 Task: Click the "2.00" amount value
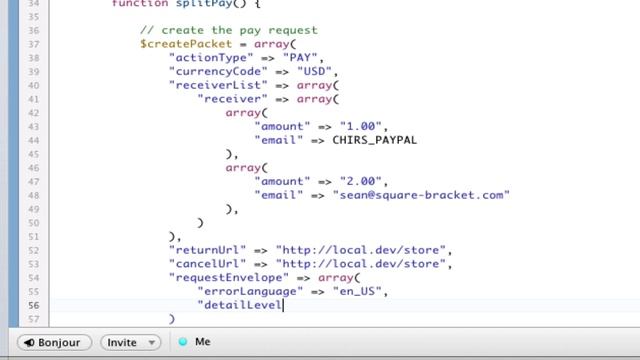(x=360, y=181)
